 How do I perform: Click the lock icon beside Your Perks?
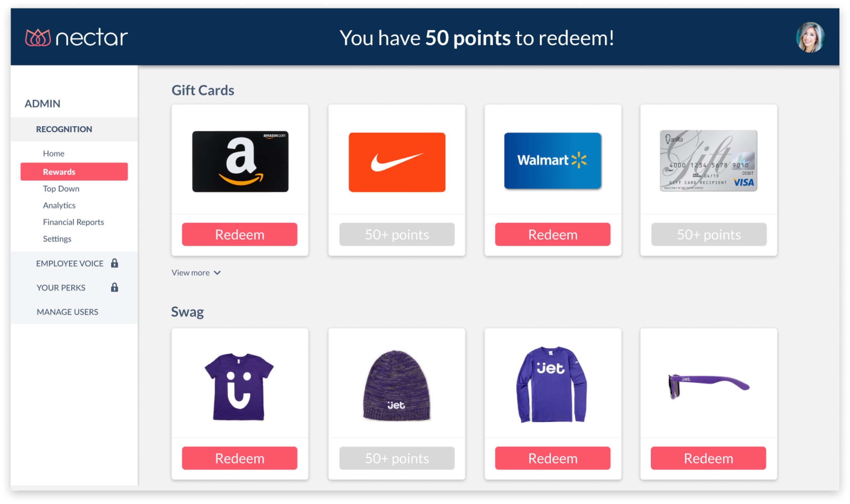[114, 288]
